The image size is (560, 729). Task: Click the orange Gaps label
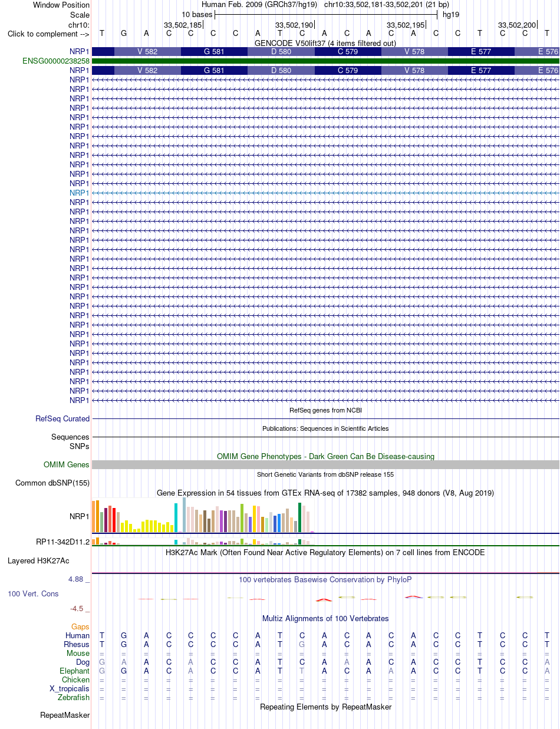(81, 627)
